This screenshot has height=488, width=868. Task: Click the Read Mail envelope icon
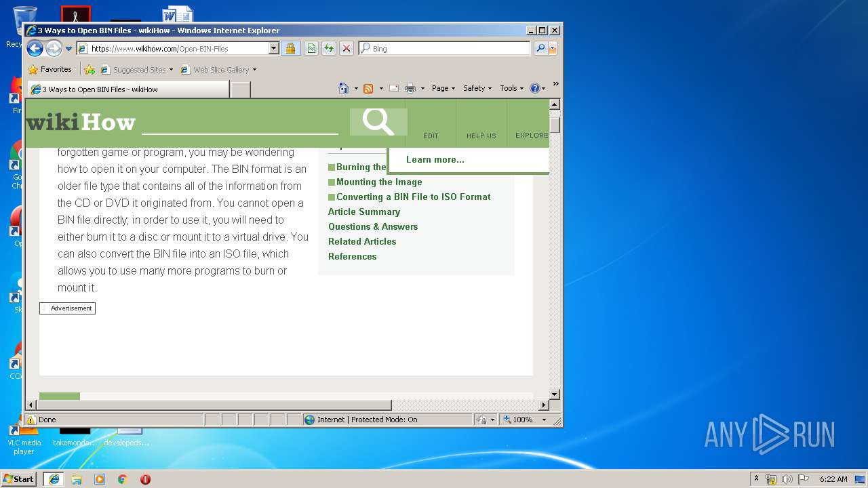(x=393, y=88)
